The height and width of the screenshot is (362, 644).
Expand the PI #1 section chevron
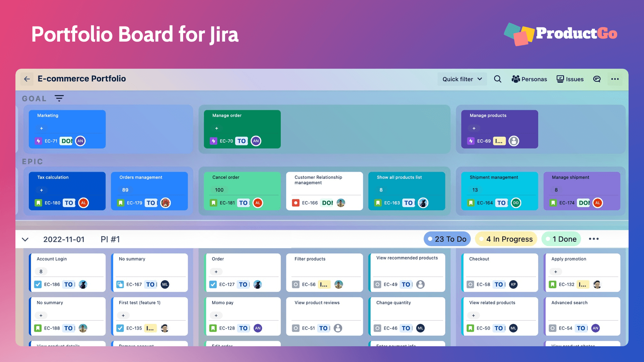point(25,239)
